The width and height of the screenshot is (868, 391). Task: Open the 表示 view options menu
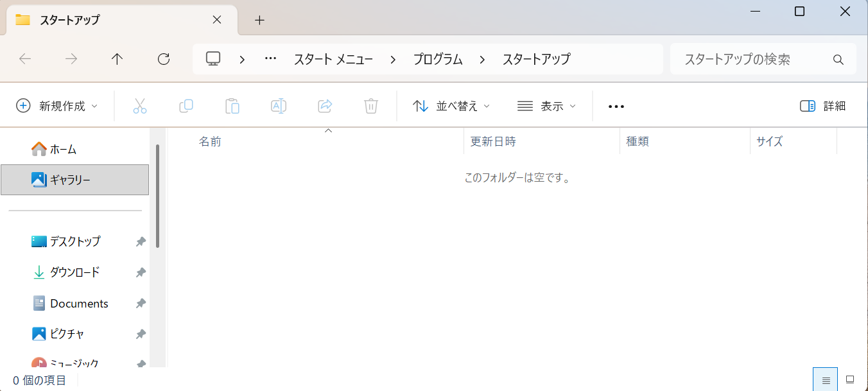coord(546,106)
